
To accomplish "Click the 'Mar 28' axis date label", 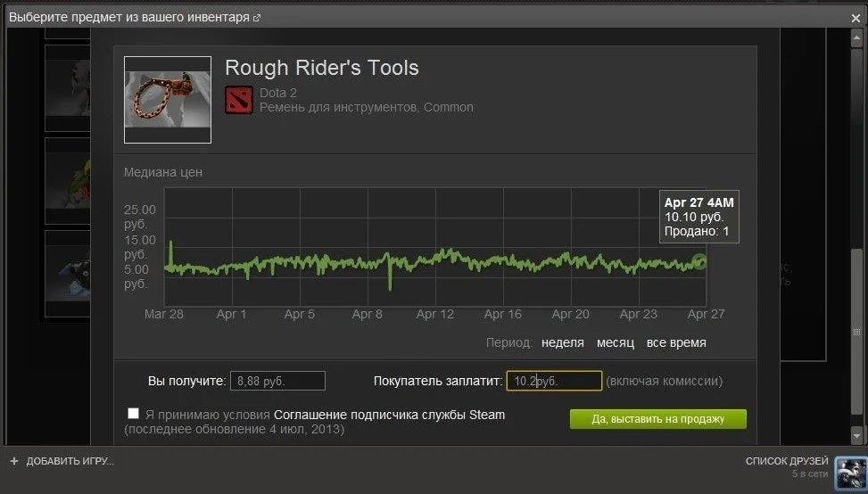I will [164, 314].
